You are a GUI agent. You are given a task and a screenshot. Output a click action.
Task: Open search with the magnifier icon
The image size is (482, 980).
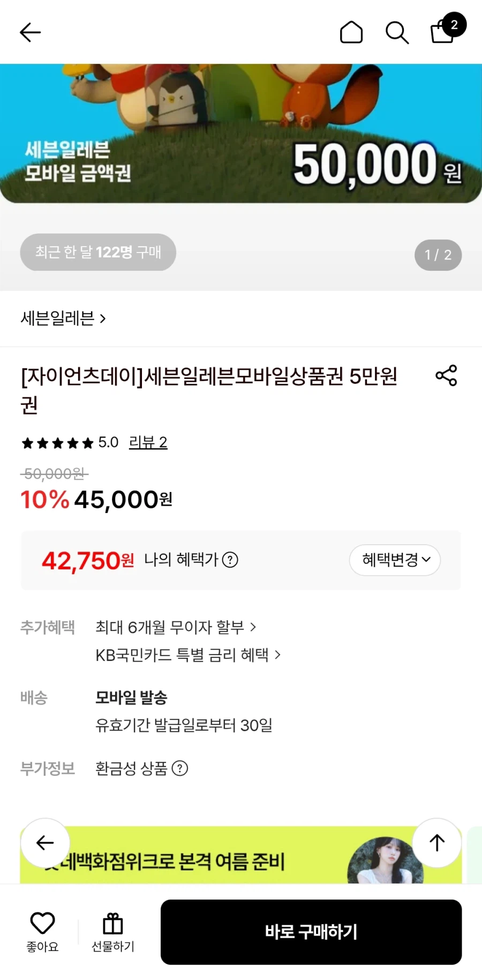coord(397,33)
